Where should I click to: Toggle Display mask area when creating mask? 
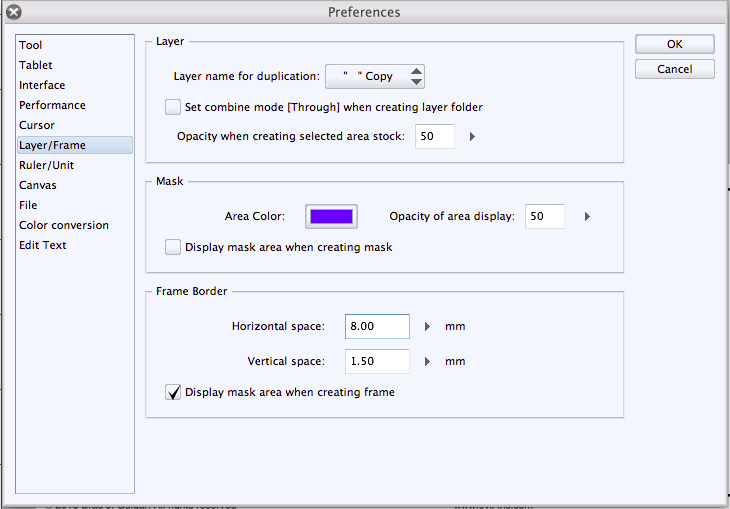click(173, 247)
